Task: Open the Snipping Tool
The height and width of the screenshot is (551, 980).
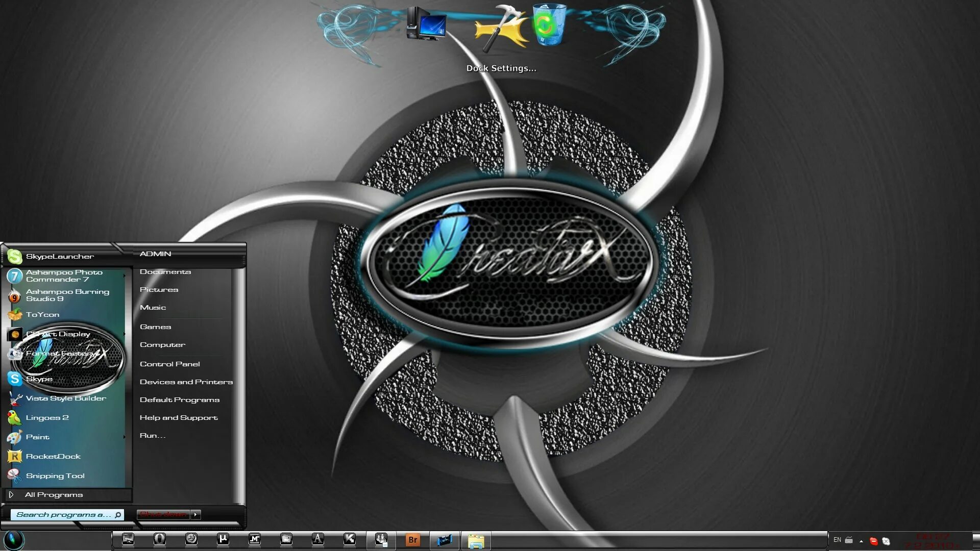Action: 65,475
